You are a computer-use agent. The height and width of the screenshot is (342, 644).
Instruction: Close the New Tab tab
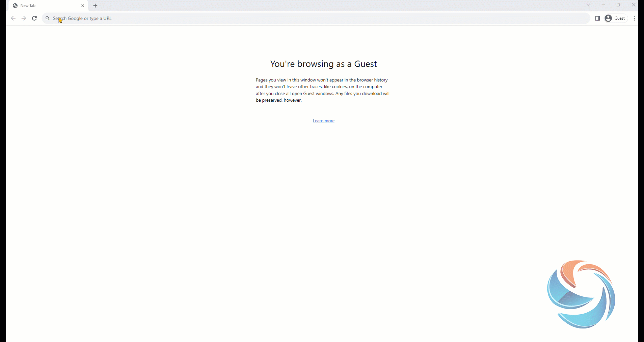[83, 6]
